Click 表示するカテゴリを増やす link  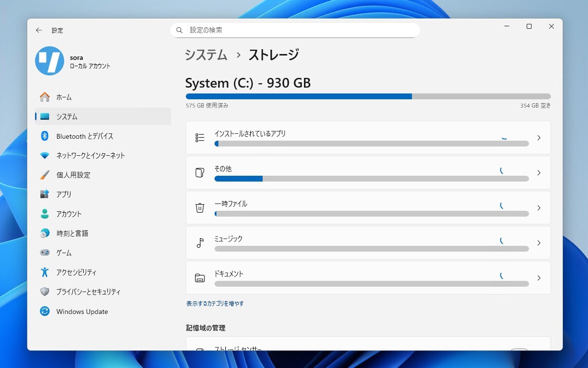[x=215, y=304]
